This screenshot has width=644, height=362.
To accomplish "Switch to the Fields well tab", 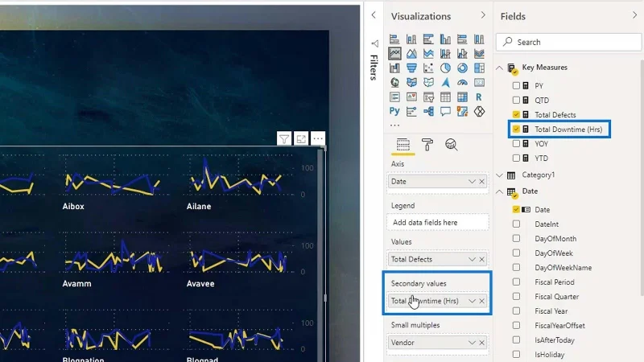I will coord(403,145).
